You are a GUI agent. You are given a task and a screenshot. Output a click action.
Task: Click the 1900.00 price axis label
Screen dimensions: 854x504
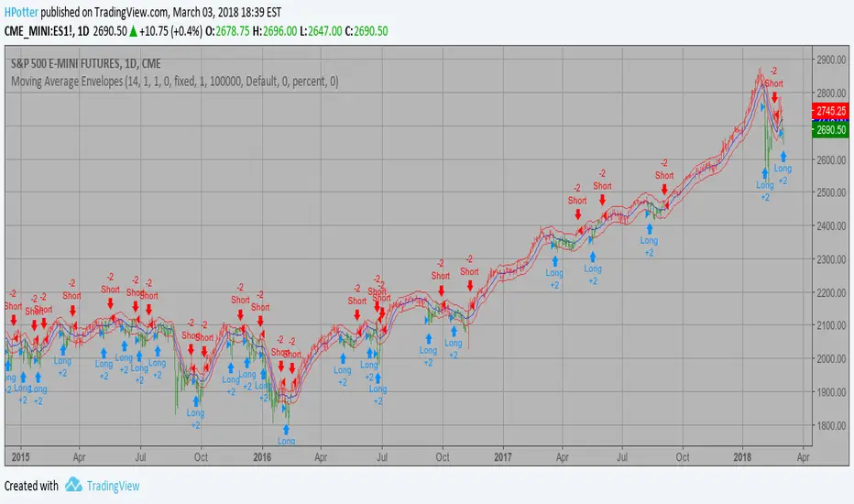point(831,392)
